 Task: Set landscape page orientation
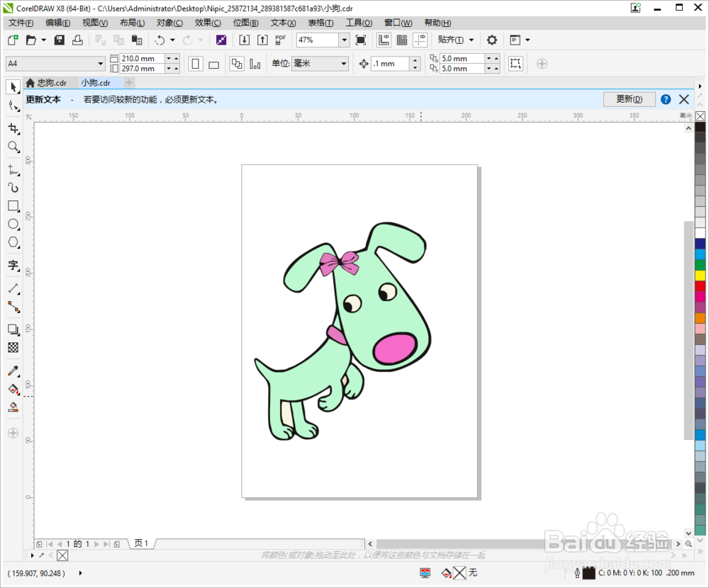pos(214,64)
